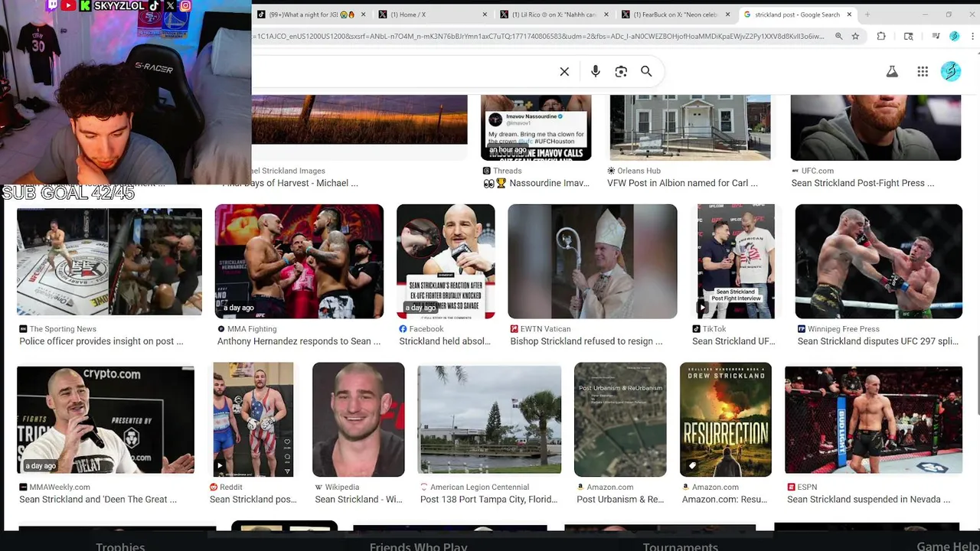This screenshot has width=980, height=551.
Task: Open the MMA Fighting Anthony Hernandez faceoff image
Action: (299, 261)
